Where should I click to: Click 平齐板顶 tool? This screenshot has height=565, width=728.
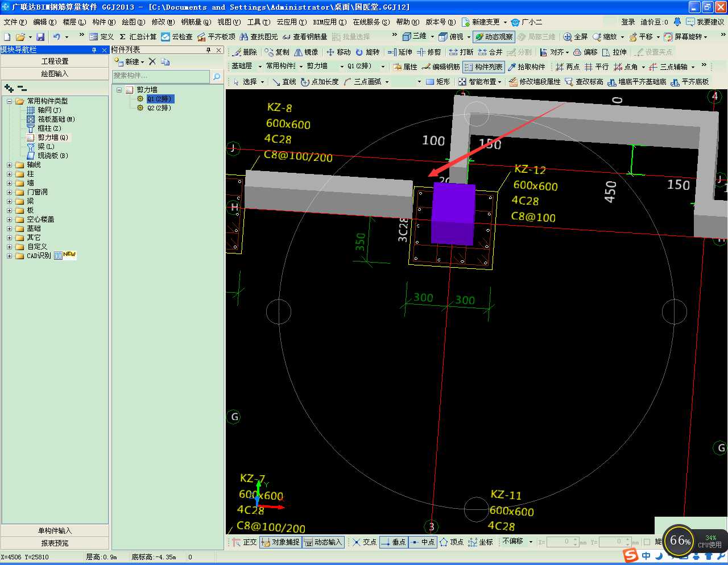(x=216, y=37)
